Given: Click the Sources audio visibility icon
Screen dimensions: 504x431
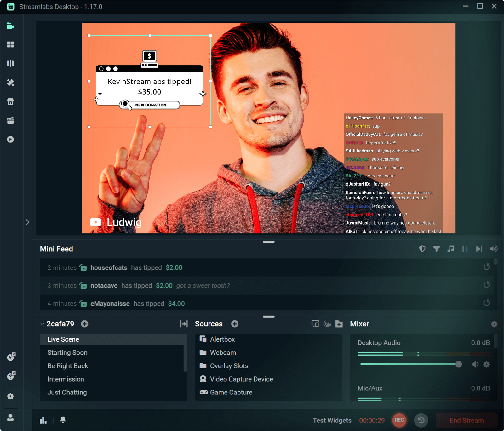Looking at the screenshot, I should click(327, 324).
